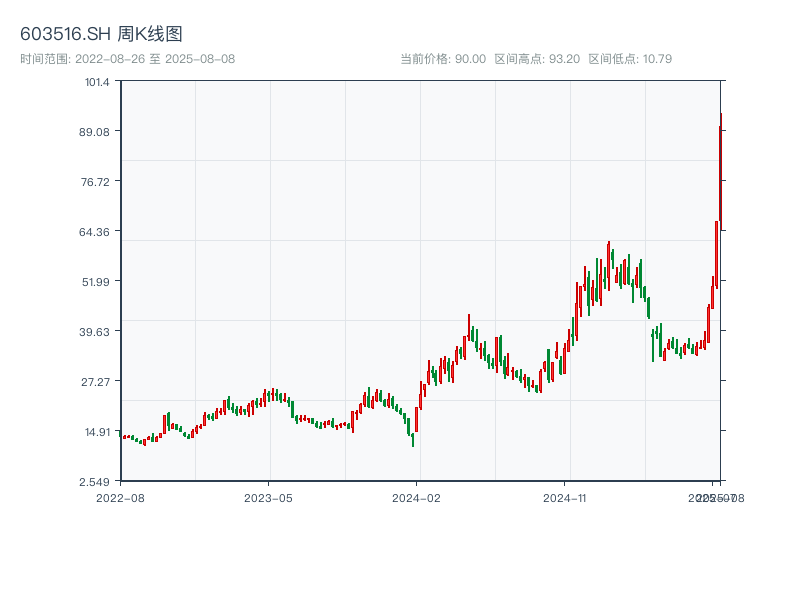This screenshot has height=600, width=800.
Task: Select the 当前价格 90.00 label
Action: [x=443, y=59]
